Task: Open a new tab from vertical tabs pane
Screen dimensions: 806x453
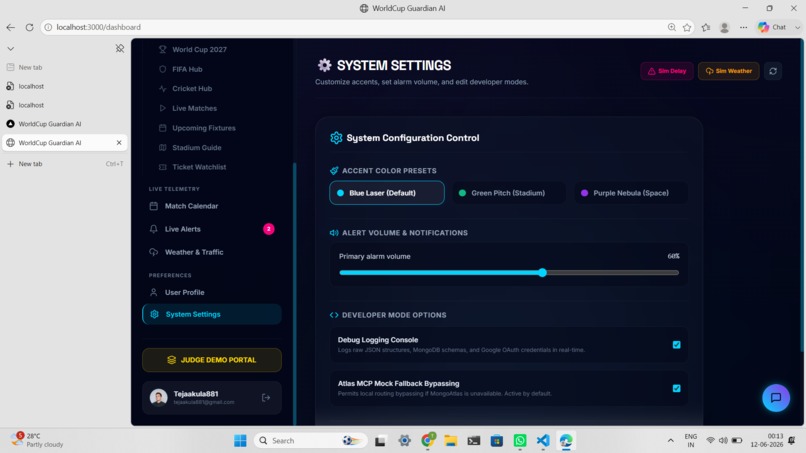Action: coord(65,164)
